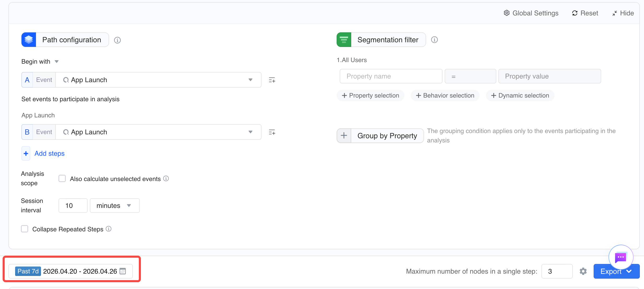This screenshot has width=644, height=289.
Task: Open the Past 7d date range picker
Action: click(x=70, y=271)
